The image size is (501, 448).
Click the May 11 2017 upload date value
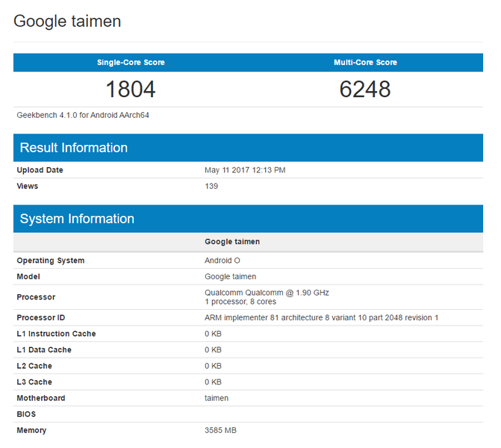coord(245,170)
